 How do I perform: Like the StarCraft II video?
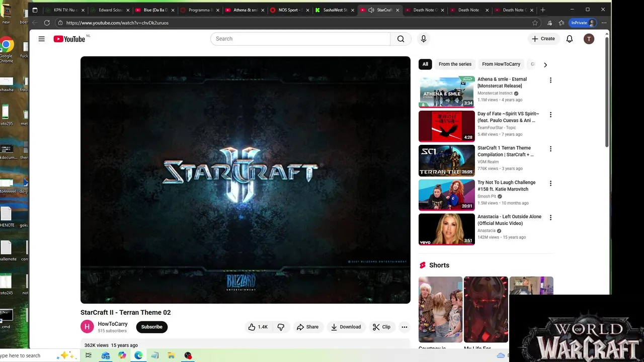(258, 327)
